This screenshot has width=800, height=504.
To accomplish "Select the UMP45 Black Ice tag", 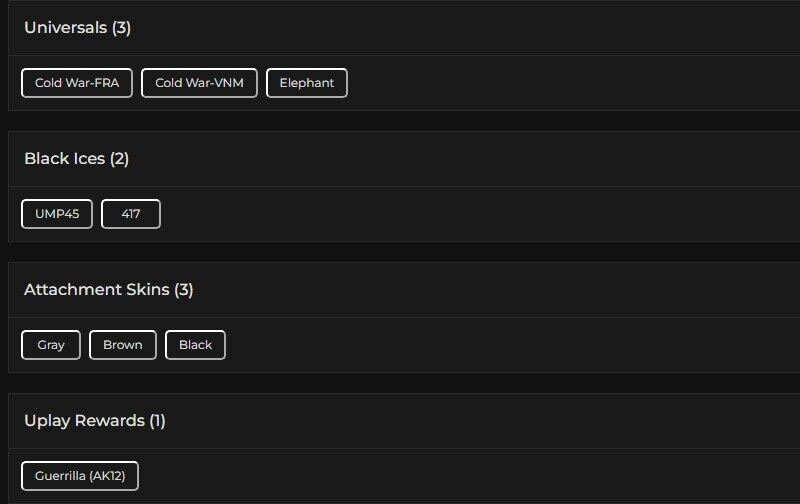I will [x=57, y=214].
